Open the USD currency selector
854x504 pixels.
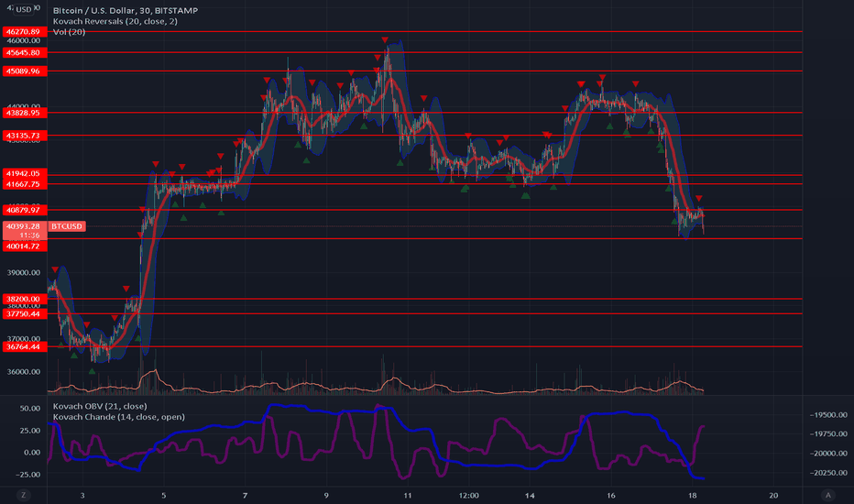pos(24,9)
